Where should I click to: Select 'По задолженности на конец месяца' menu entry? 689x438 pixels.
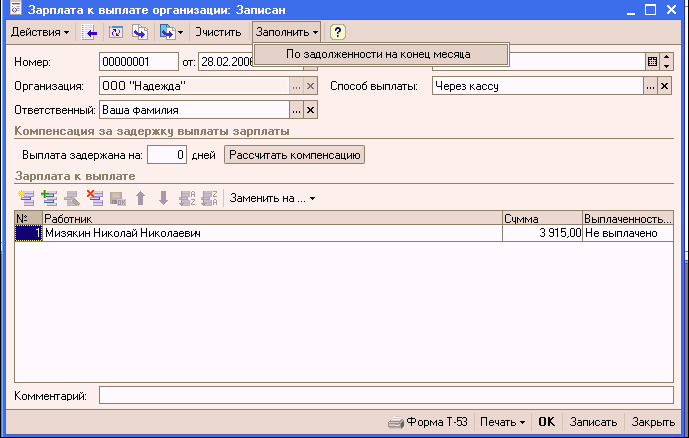pos(378,54)
